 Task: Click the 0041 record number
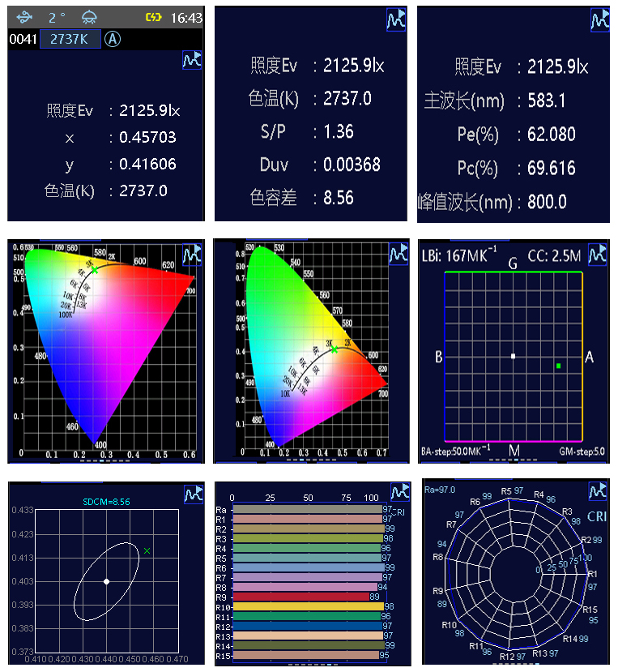pos(23,39)
